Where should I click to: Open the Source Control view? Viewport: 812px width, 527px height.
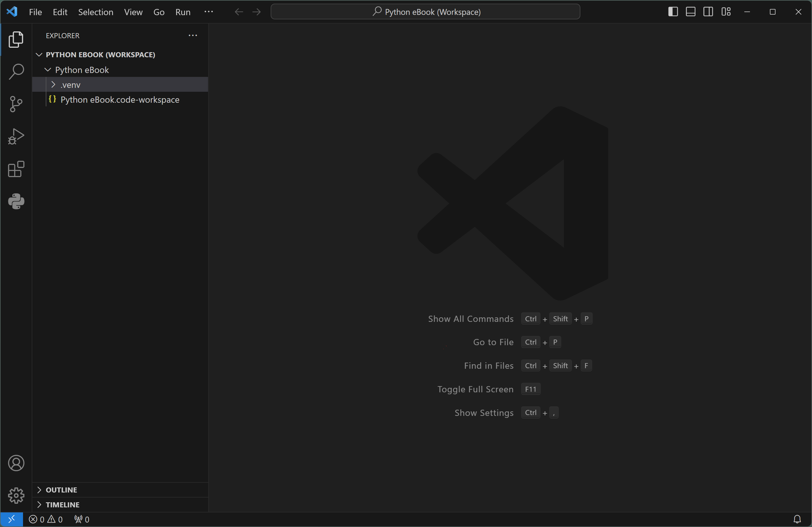click(x=16, y=104)
